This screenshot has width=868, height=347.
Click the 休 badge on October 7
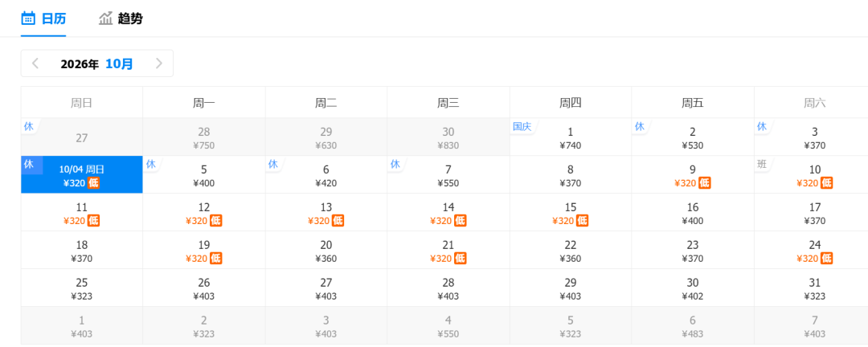395,164
